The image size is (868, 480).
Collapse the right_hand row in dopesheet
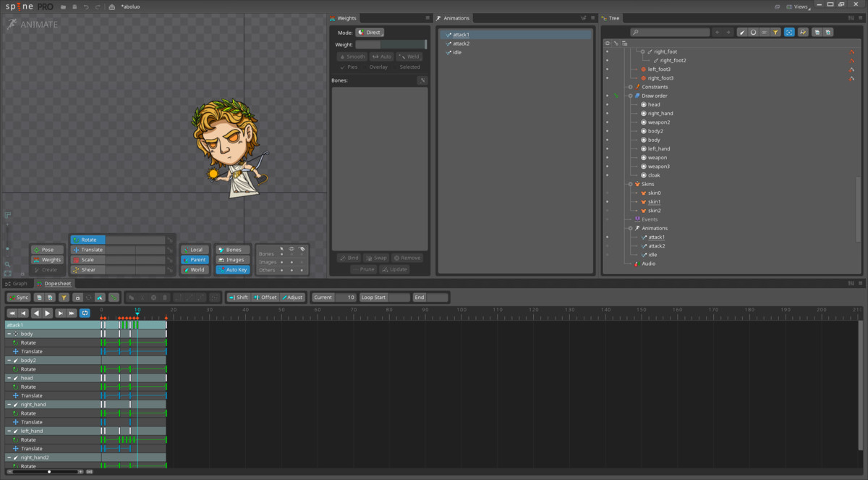(9, 405)
